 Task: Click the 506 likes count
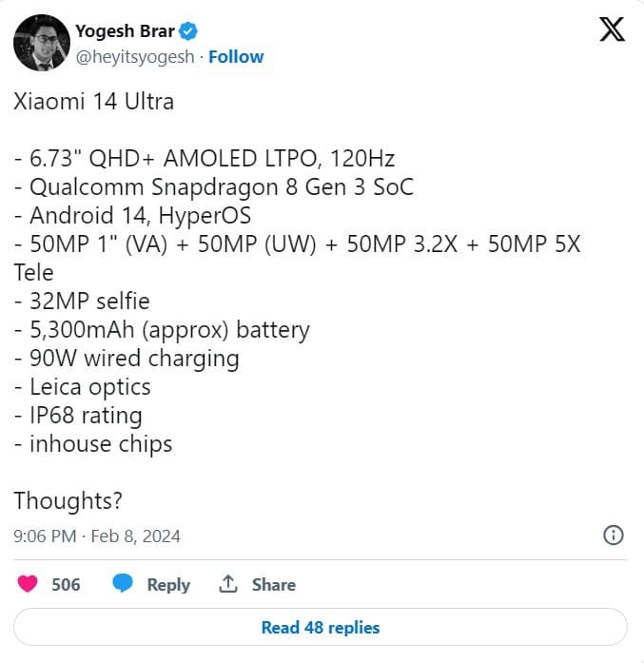(x=66, y=584)
